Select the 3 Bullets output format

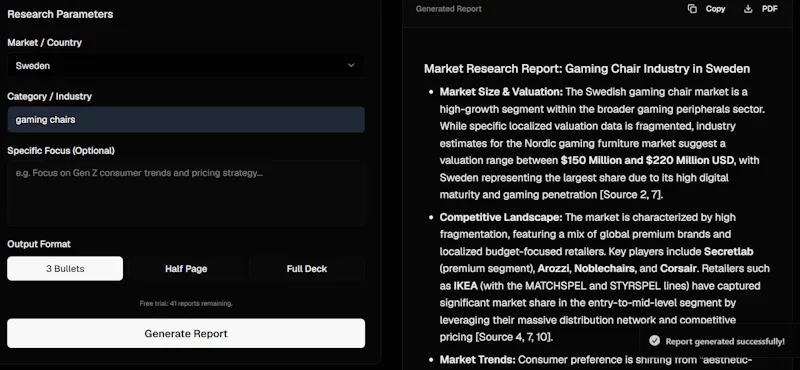coord(65,268)
